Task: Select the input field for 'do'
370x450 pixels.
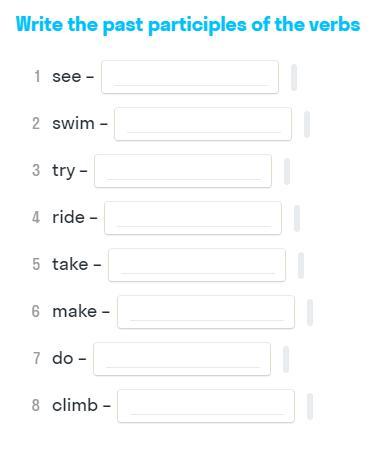Action: click(182, 359)
